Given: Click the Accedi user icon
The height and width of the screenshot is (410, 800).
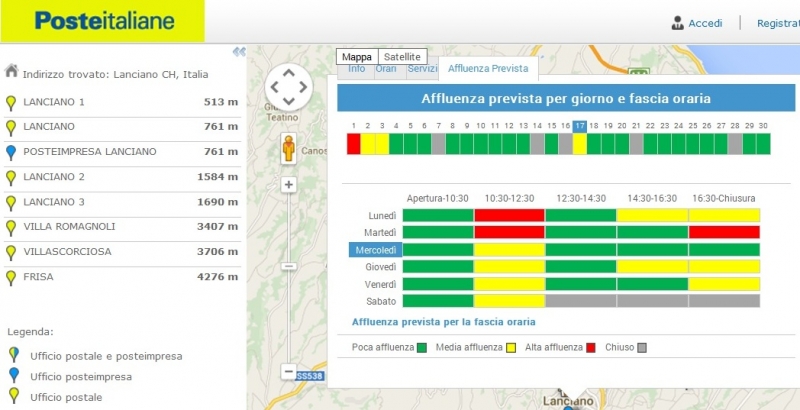Looking at the screenshot, I should pos(678,23).
